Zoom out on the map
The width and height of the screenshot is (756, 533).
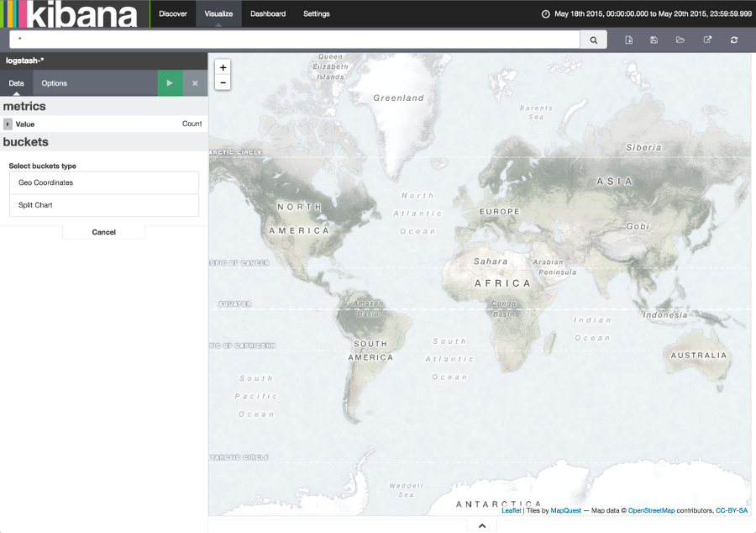pos(222,82)
